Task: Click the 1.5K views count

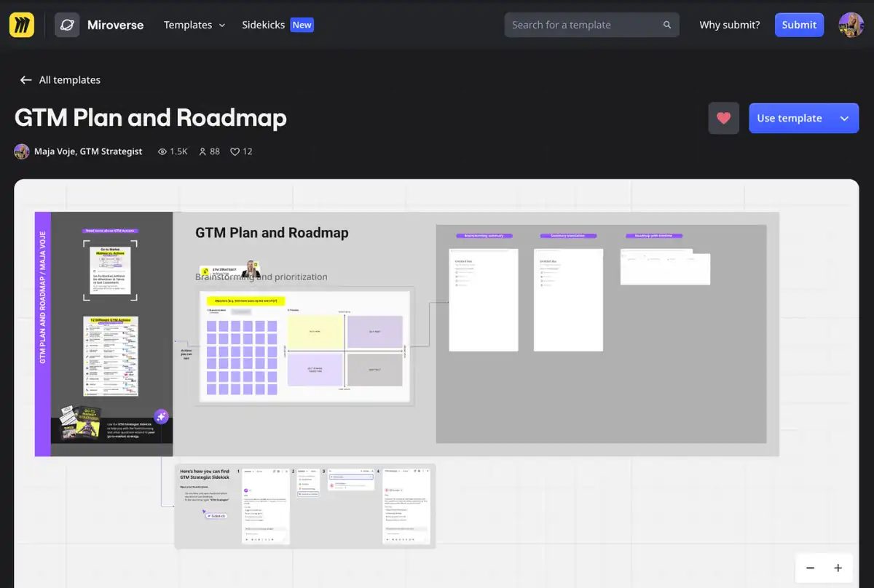Action: pyautogui.click(x=178, y=151)
